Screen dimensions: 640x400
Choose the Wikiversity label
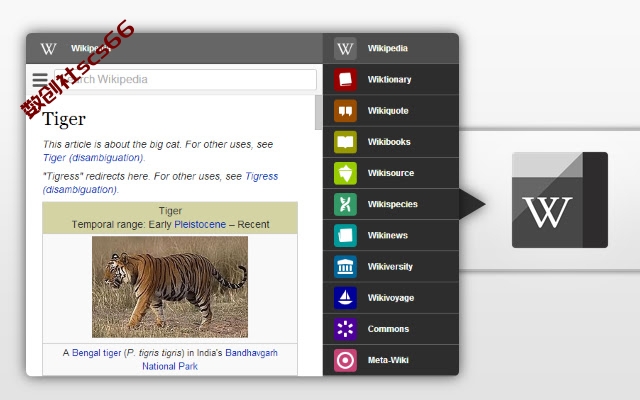coord(390,267)
